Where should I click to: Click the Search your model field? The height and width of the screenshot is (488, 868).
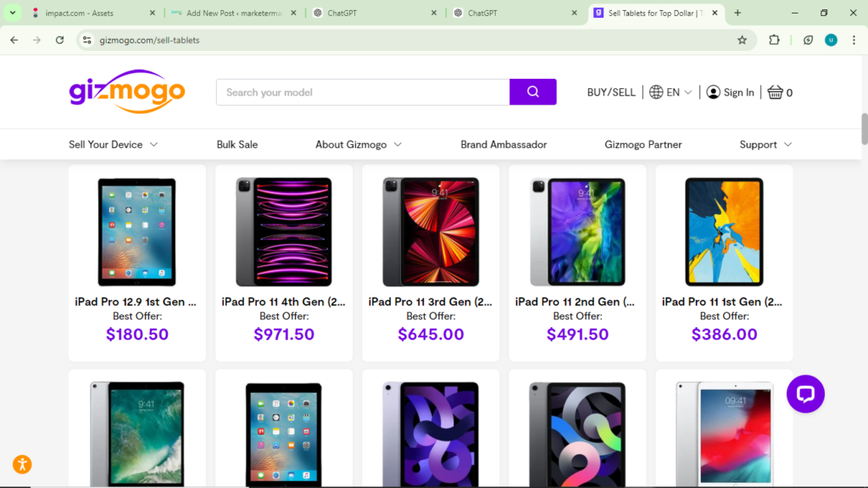pos(363,91)
